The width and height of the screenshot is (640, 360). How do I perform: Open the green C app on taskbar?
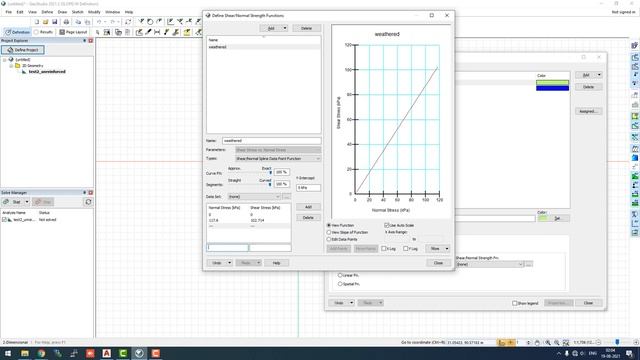click(123, 353)
